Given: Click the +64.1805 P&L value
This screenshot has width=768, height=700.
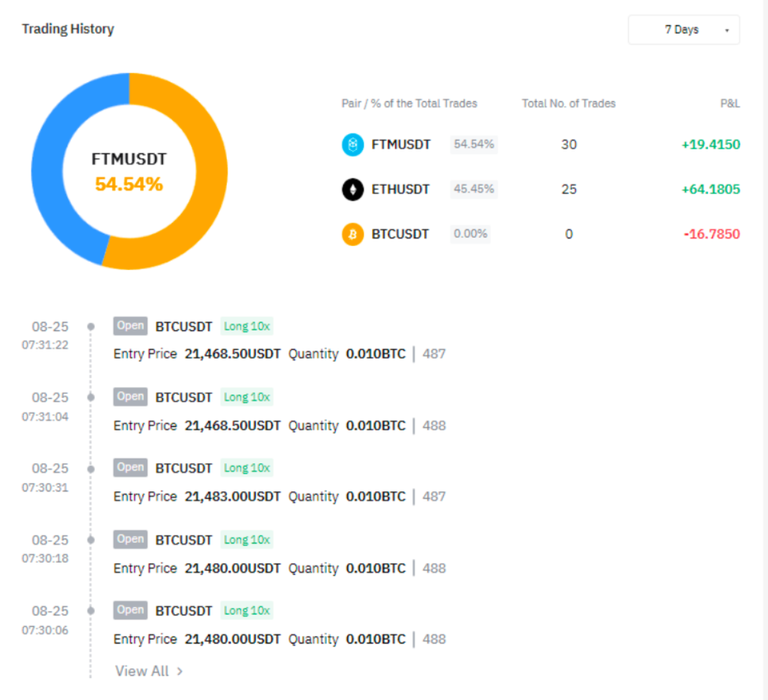Looking at the screenshot, I should tap(710, 189).
